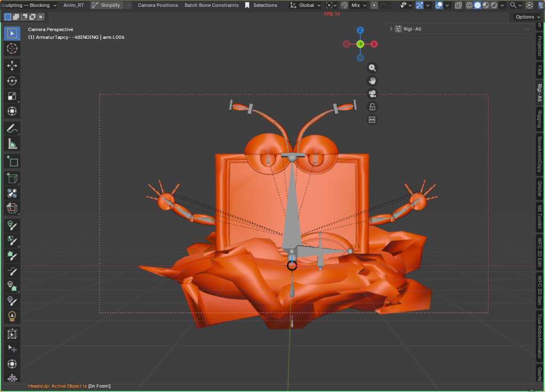The image size is (545, 392).
Task: Switch to the NS Toolkit sidebar tab
Action: [539, 217]
